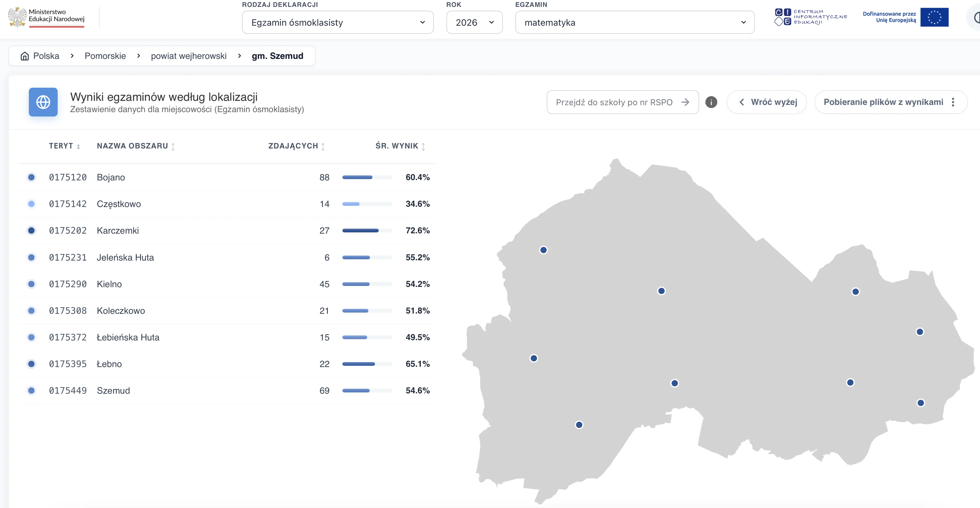
Task: Open the Częstkowo area name
Action: point(119,204)
